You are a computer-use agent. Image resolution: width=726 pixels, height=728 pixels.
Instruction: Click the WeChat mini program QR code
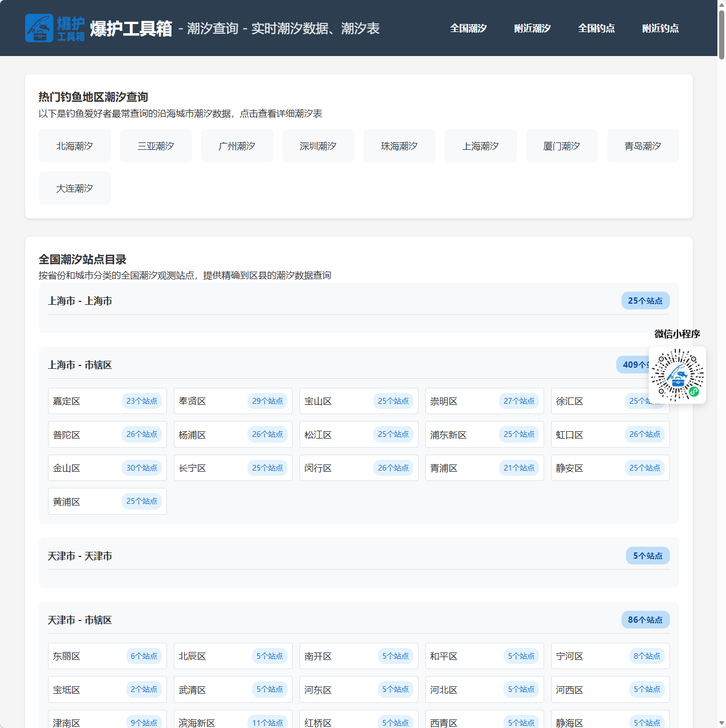(x=677, y=375)
